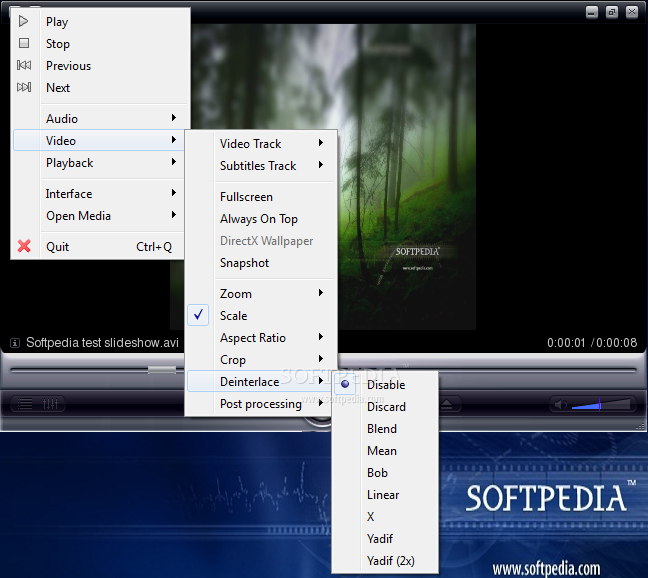
Task: Close the player window
Action: [x=632, y=12]
